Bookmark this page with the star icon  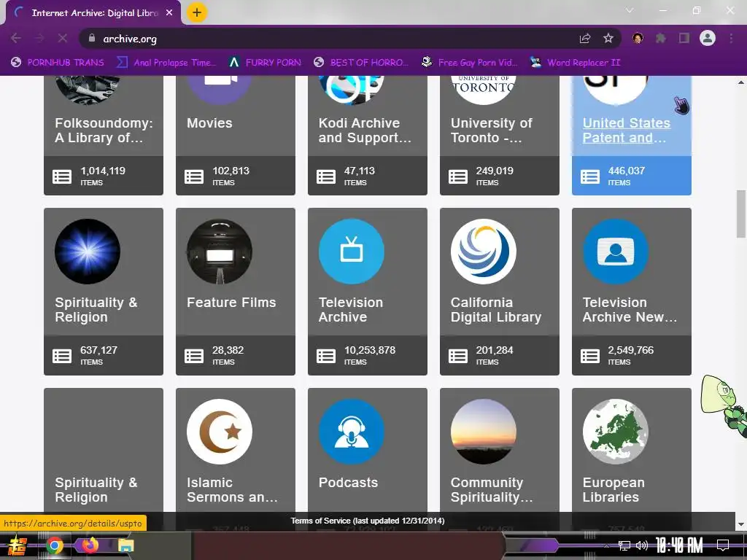click(x=608, y=39)
